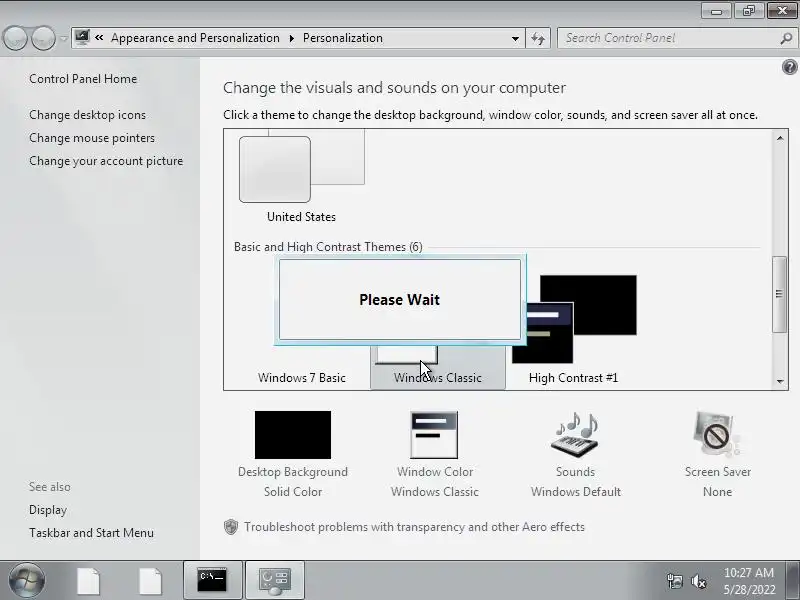Click the theme list scroll down arrow

(780, 381)
